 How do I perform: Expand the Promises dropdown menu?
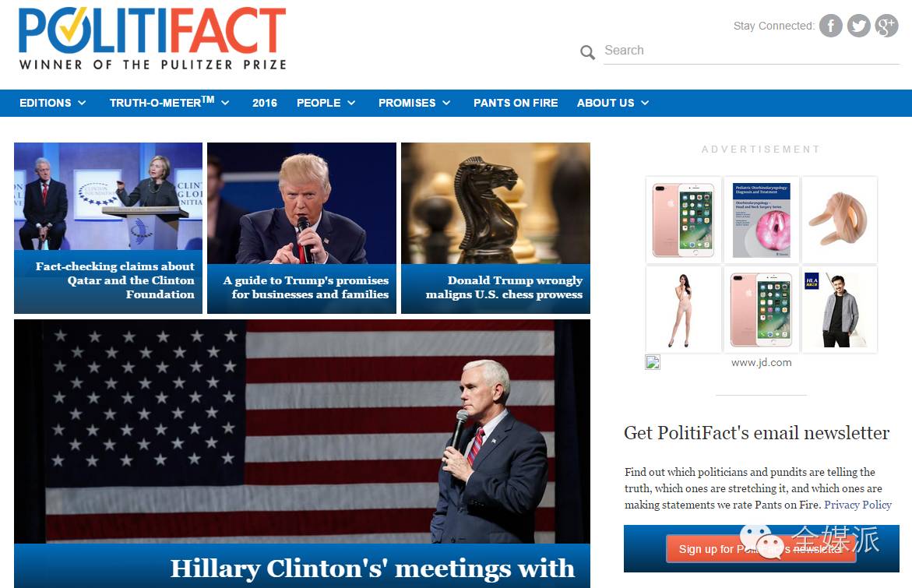coord(414,103)
